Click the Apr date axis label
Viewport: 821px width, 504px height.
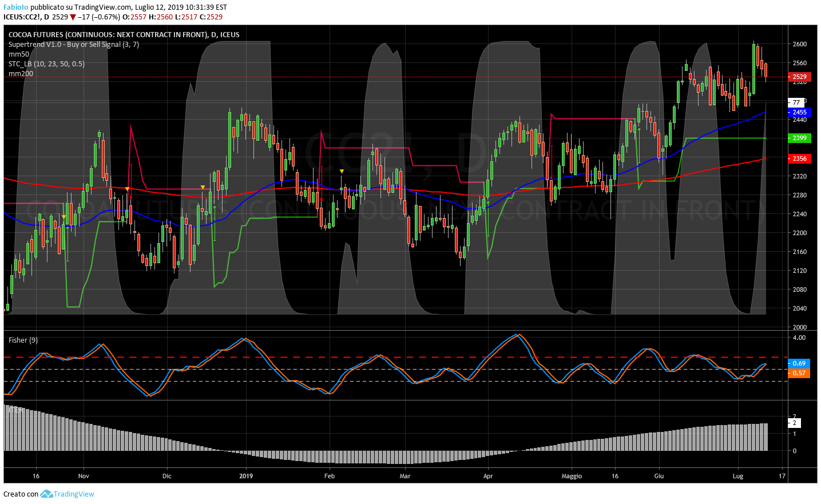[x=488, y=476]
